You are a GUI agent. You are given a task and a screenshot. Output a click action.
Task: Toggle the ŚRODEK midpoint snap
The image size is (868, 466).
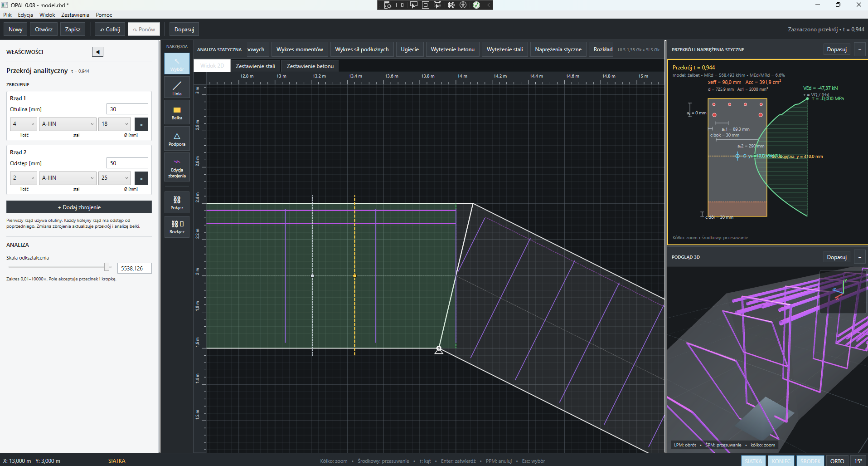tap(810, 461)
